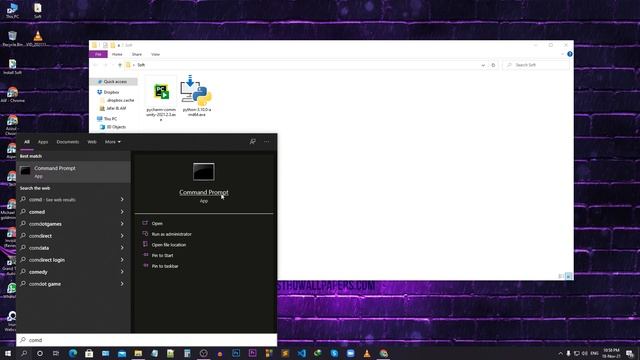Open Photoshop from the taskbar
640x360 pixels.
pos(236,353)
